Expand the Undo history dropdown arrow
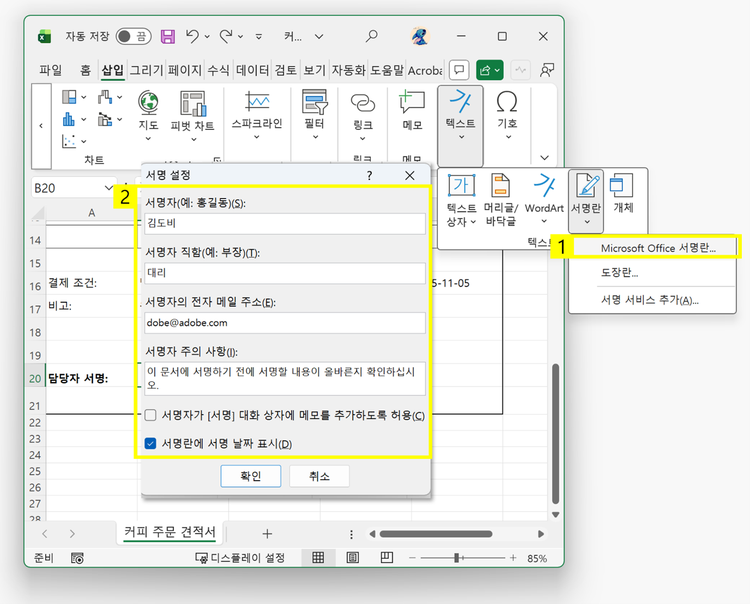 click(x=207, y=36)
